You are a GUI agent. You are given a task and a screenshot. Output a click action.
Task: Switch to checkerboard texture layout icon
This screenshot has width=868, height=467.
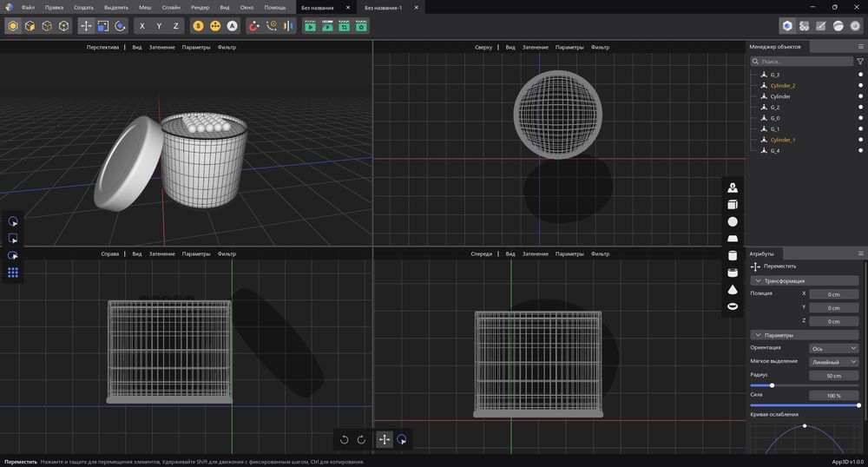coord(805,26)
